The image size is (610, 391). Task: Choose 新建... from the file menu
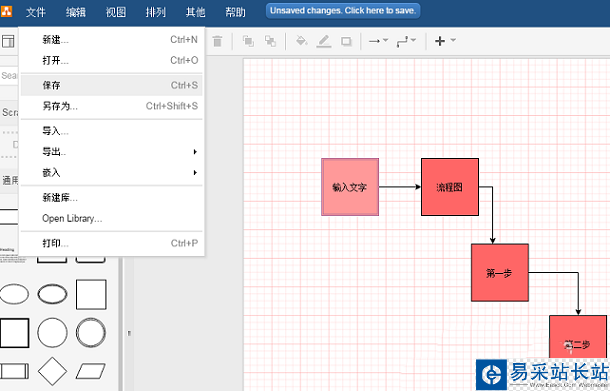[x=112, y=40]
